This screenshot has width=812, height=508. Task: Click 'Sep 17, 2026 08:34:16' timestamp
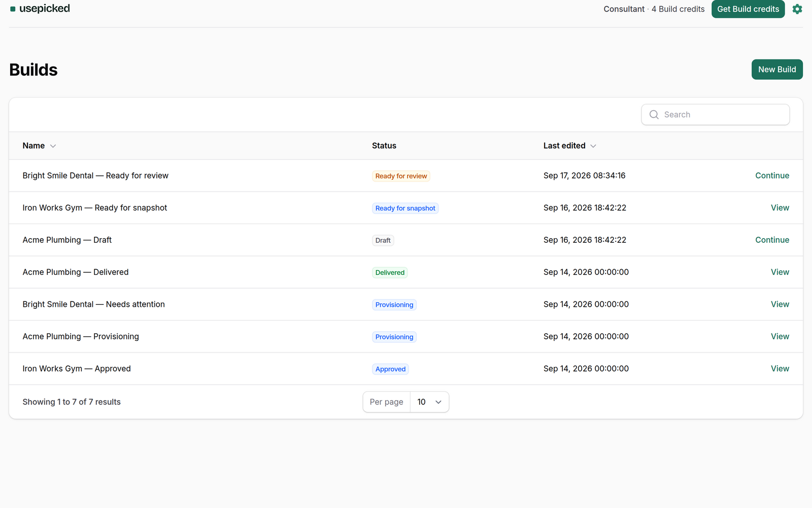[584, 176]
